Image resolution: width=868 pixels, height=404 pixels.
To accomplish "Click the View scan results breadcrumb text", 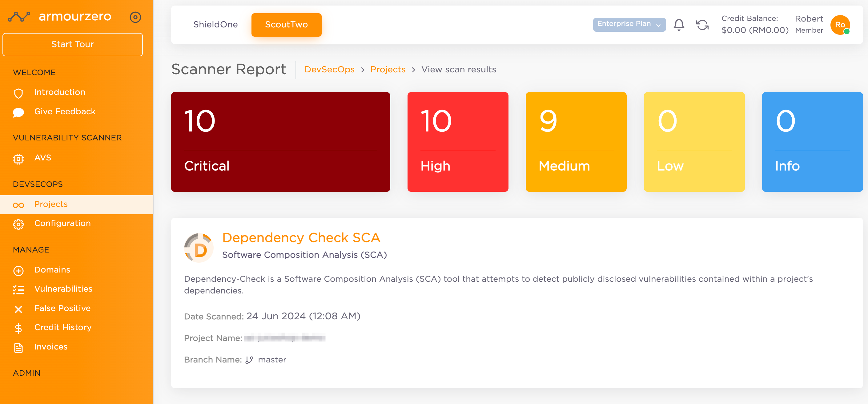I will pos(459,70).
